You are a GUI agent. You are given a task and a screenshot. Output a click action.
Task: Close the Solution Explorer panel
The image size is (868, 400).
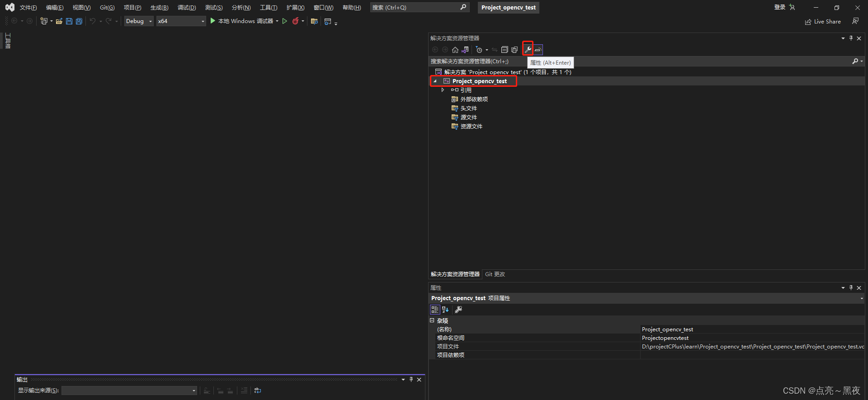(859, 38)
